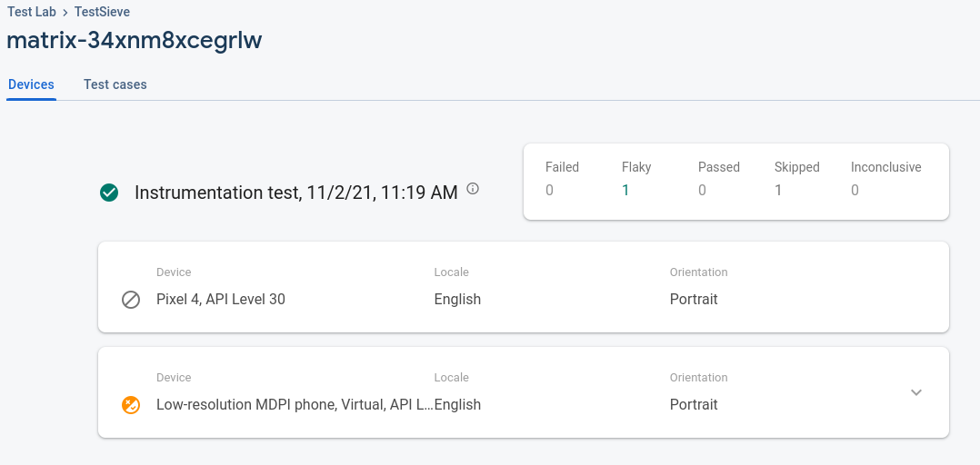Click the skipped icon for Pixel 4
Image resolution: width=980 pixels, height=465 pixels.
coord(131,300)
